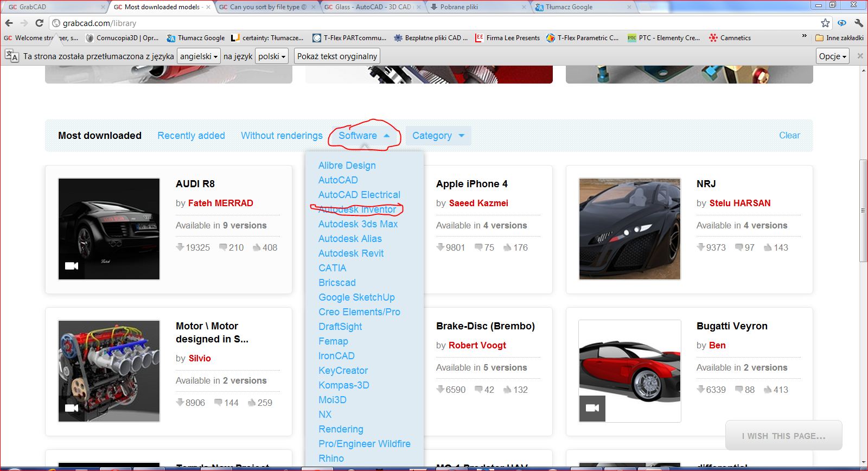The width and height of the screenshot is (868, 471).
Task: Open Bugatti Veyron model title
Action: [732, 326]
